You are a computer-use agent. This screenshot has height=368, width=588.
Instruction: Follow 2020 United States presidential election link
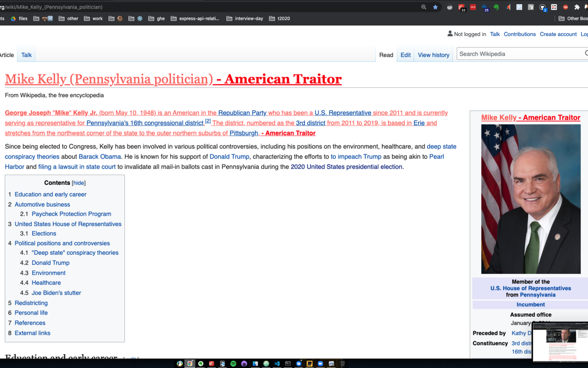pos(346,167)
